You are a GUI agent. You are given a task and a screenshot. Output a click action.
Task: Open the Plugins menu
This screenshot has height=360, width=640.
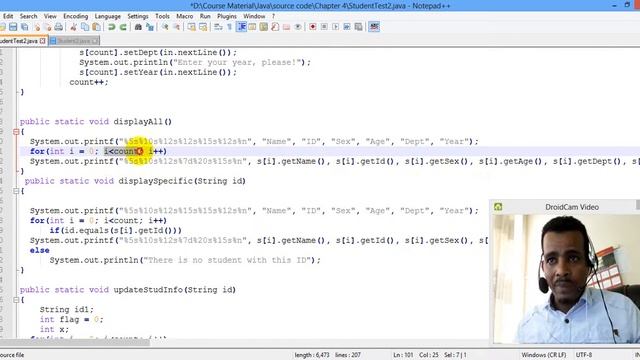click(x=227, y=16)
